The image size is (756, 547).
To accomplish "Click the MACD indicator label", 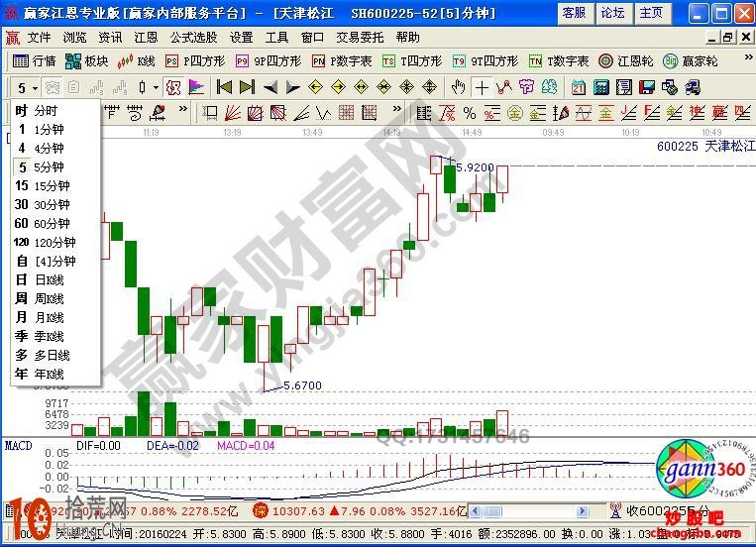I will point(18,445).
